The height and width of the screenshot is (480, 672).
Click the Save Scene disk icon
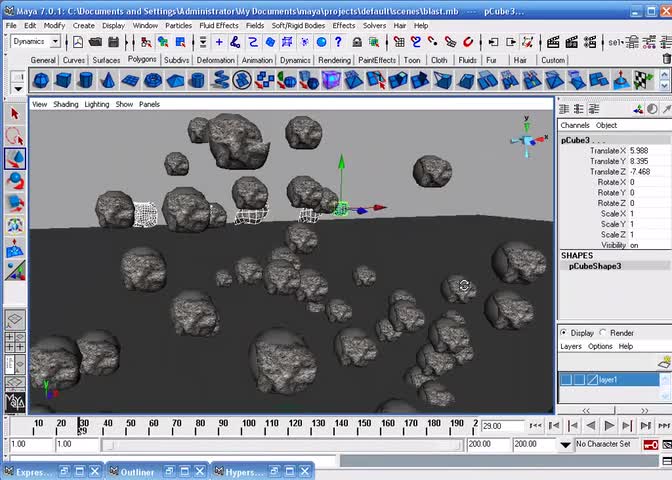[114, 42]
